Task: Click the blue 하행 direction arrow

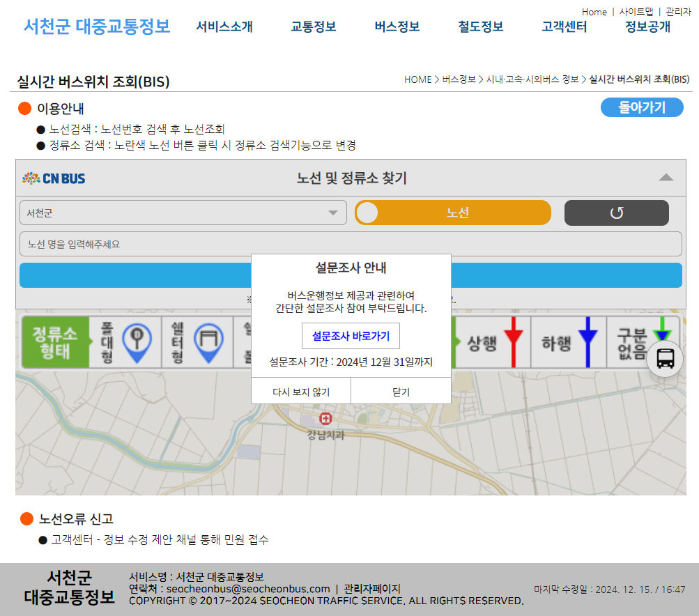Action: 587,341
